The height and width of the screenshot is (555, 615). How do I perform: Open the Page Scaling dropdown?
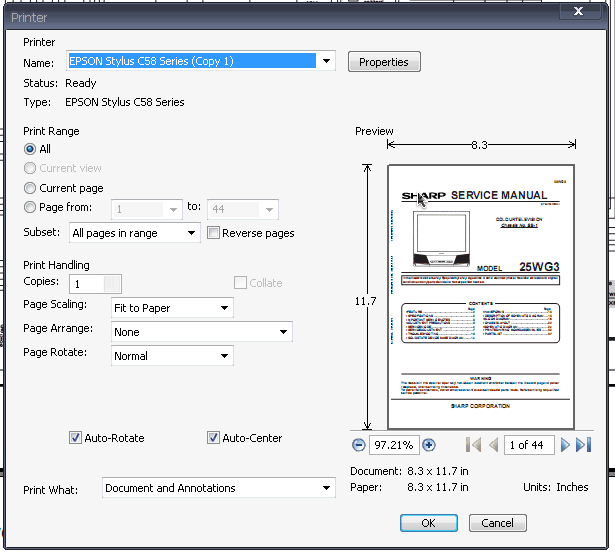click(224, 308)
